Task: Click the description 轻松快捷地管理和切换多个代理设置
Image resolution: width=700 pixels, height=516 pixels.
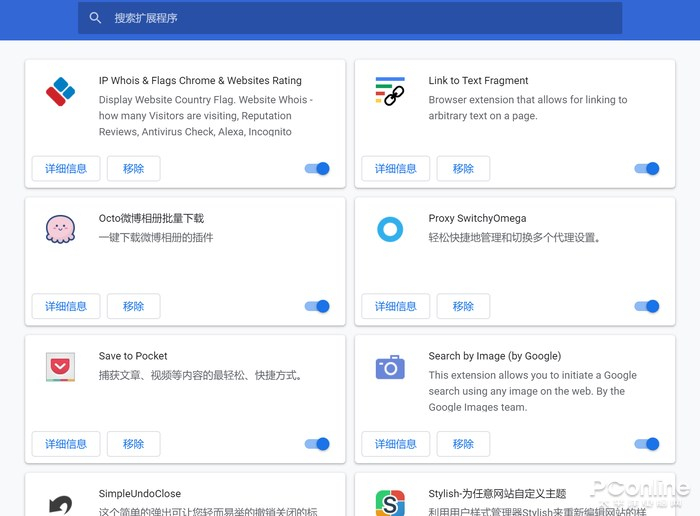Action: click(514, 237)
